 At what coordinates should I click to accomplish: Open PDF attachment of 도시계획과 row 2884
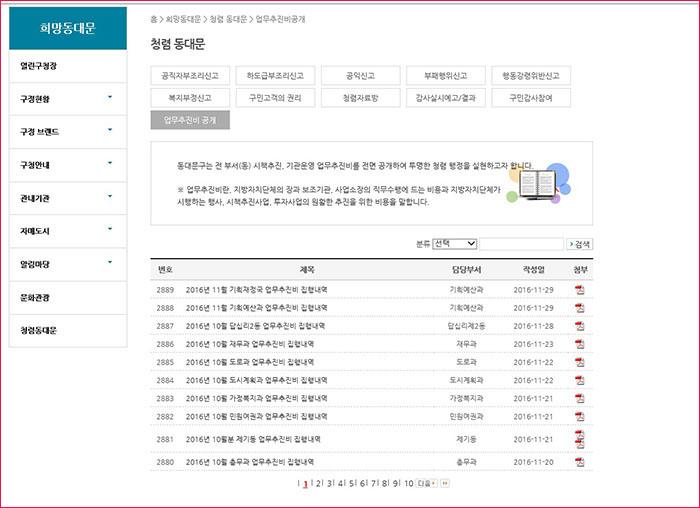click(580, 380)
